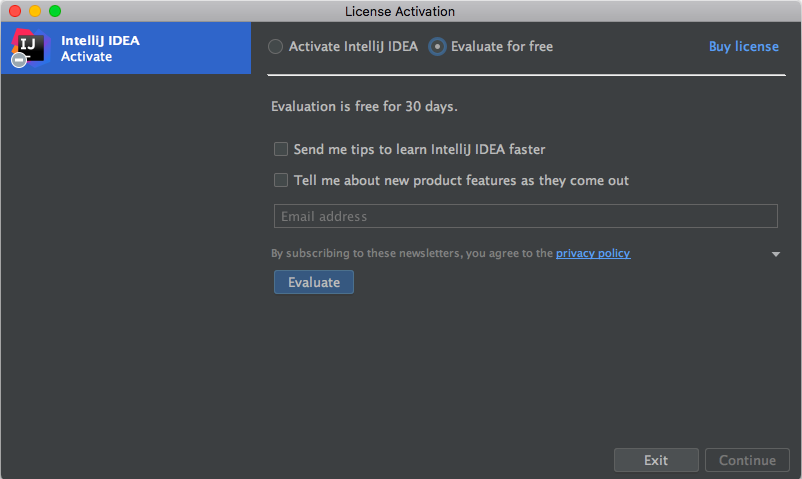Viewport: 802px width, 479px height.
Task: Zoom the window using the green button
Action: coord(55,11)
